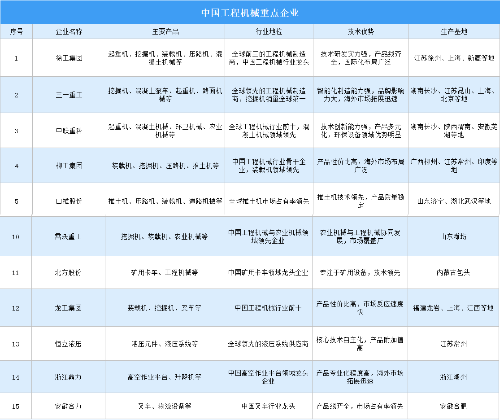The width and height of the screenshot is (504, 420).
Task: Click the company name 雷沃重工
Action: pos(68,236)
